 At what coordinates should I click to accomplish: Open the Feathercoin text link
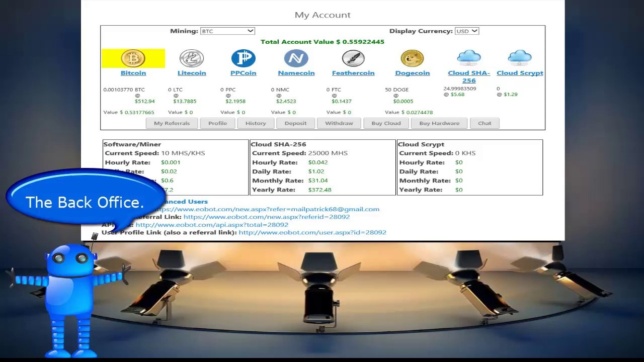tap(353, 73)
